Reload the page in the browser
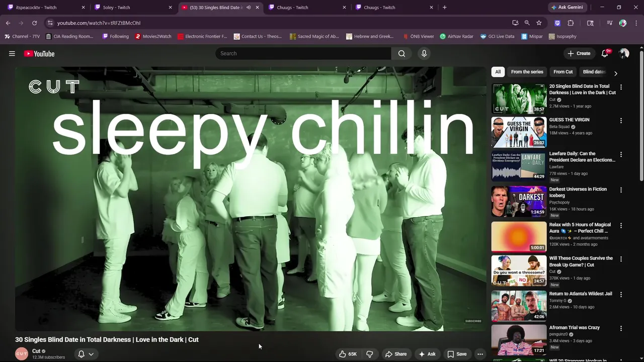The image size is (644, 362). click(x=34, y=23)
